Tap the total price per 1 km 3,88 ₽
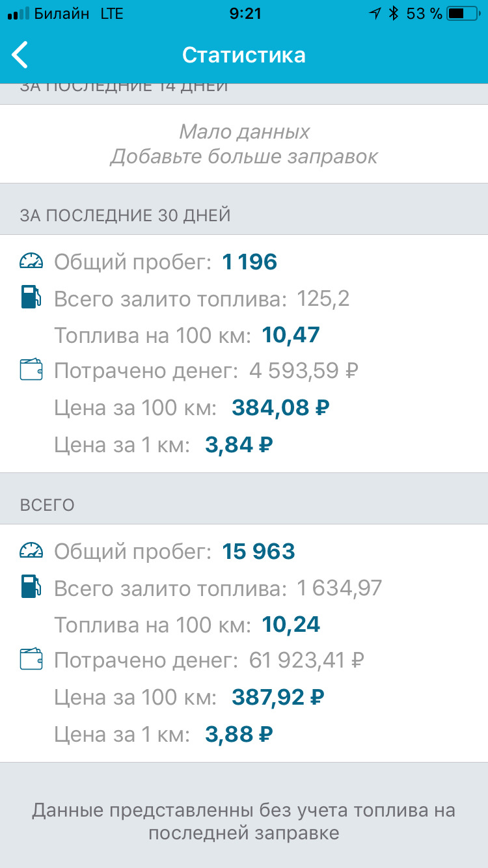The width and height of the screenshot is (488, 868). click(239, 735)
